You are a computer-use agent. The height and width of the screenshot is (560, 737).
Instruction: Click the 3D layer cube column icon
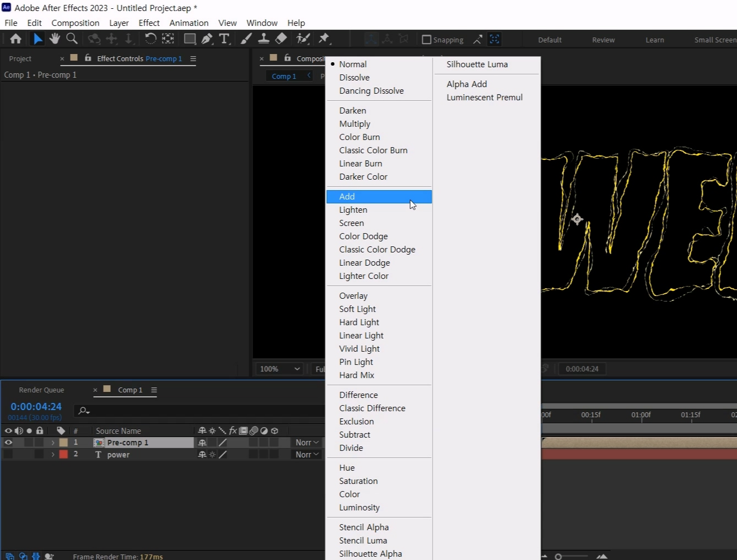275,430
